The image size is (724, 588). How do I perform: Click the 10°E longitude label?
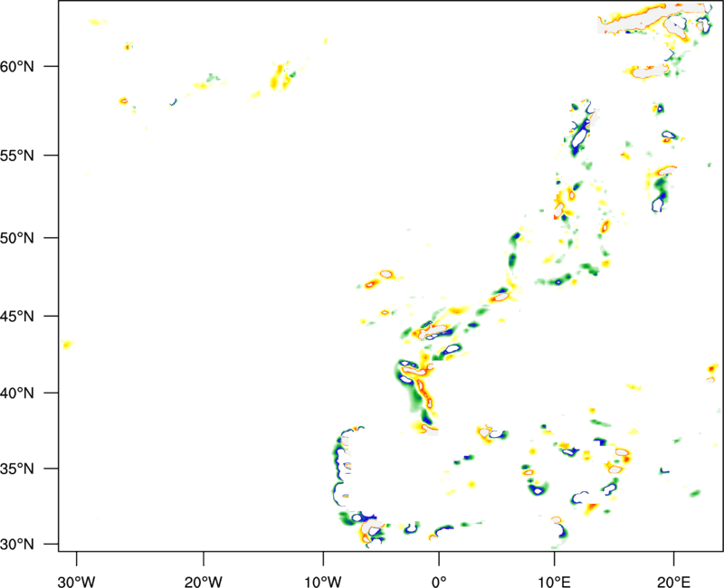[x=554, y=582]
